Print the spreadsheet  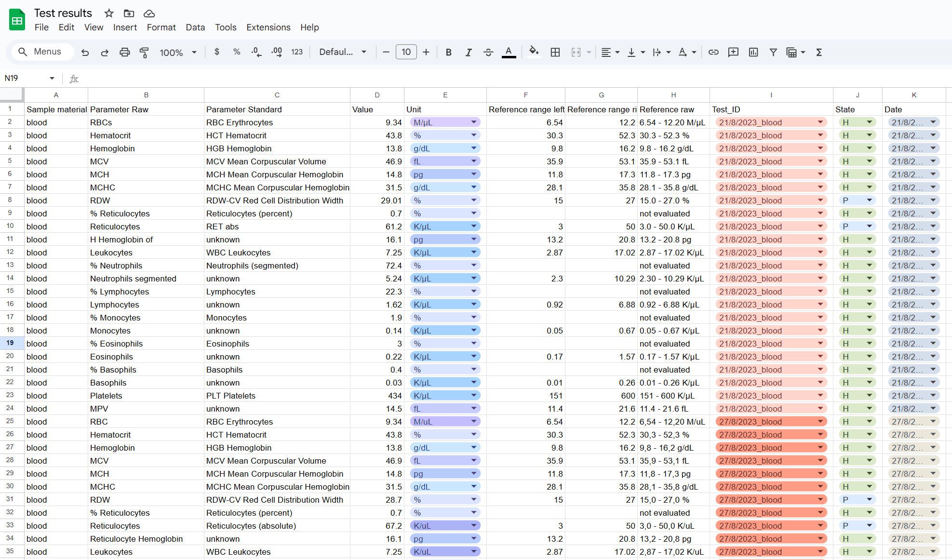pos(125,52)
